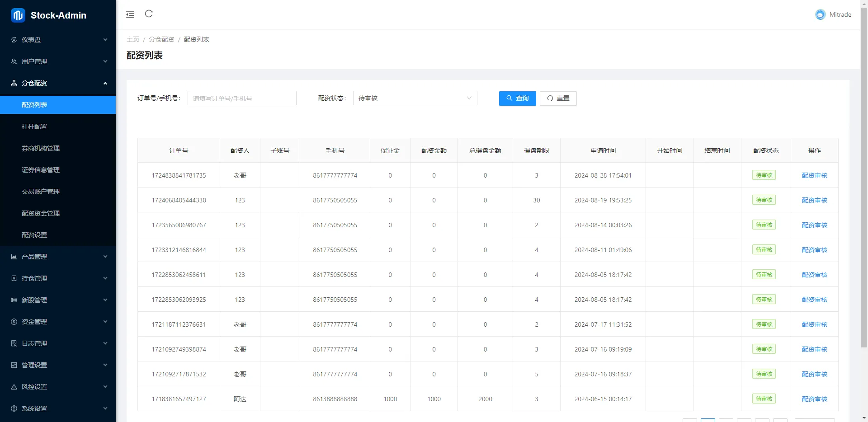Open the 配资状态 dropdown
Screen dimensions: 868x422
[x=415, y=98]
